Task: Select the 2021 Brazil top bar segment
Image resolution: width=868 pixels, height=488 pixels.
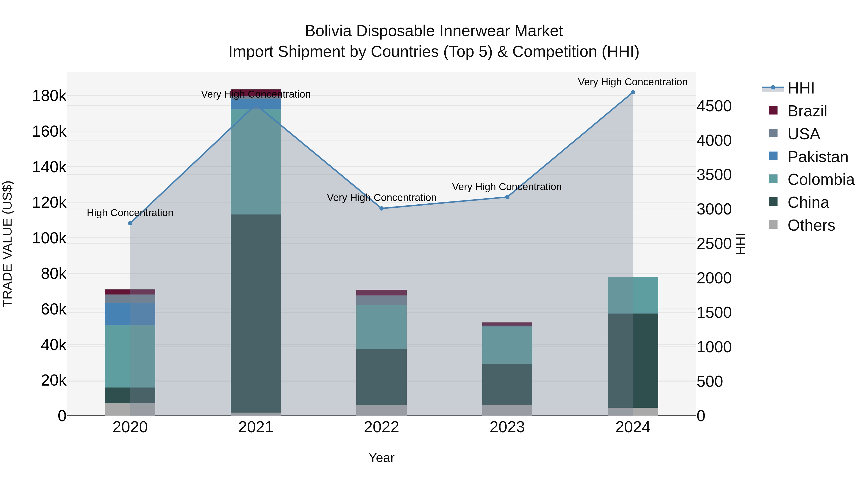Action: 256,93
